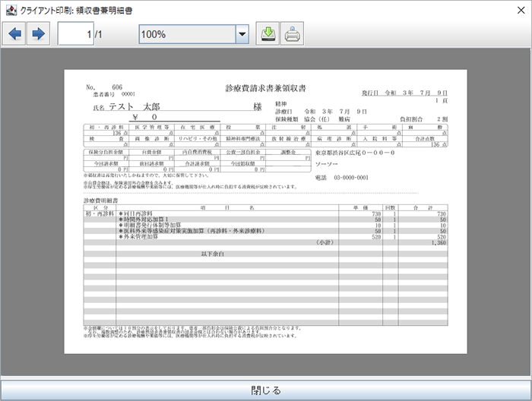Open the zoom dropdown arrow
532x401 pixels.
242,34
